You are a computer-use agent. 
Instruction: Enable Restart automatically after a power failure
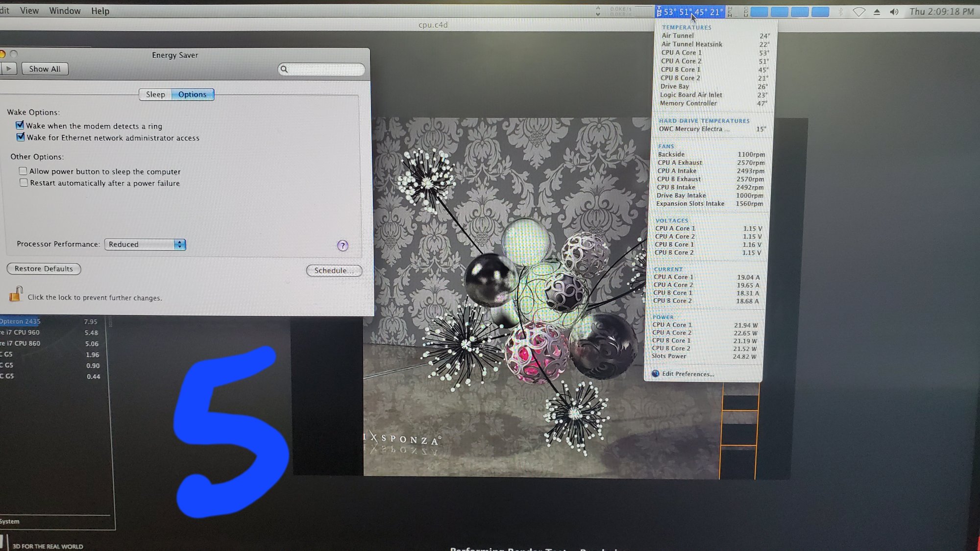point(24,183)
